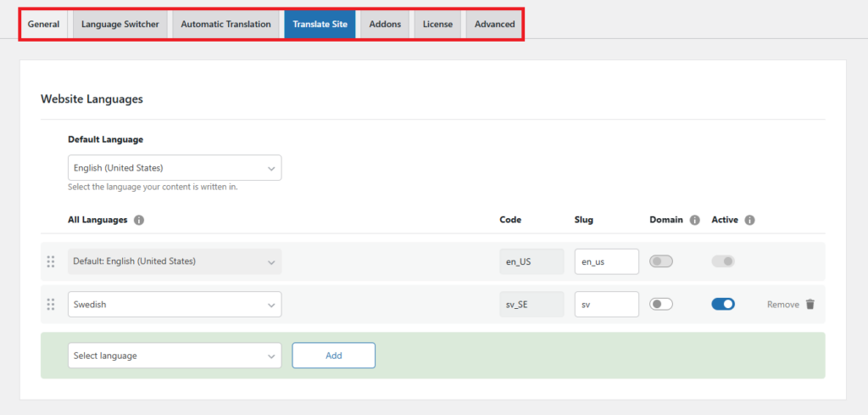Grab the drag handle for Default English row
Screen dimensions: 868x415
click(50, 261)
